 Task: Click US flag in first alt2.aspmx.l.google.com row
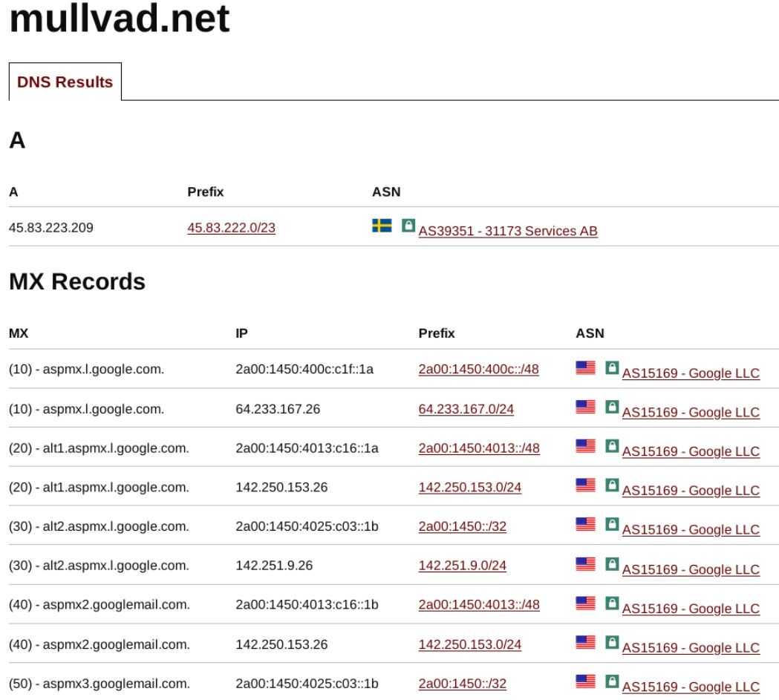pyautogui.click(x=585, y=525)
